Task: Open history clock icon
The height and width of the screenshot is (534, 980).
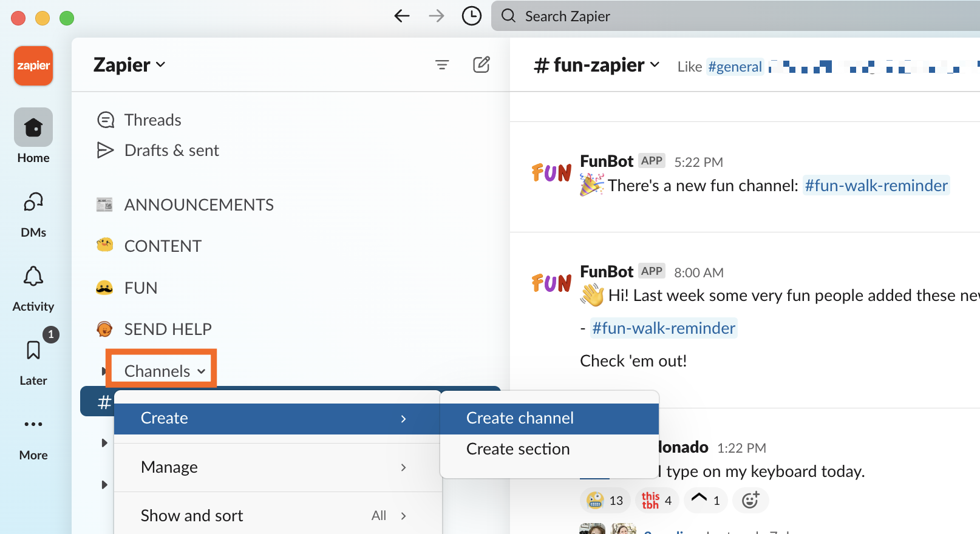Action: tap(471, 16)
